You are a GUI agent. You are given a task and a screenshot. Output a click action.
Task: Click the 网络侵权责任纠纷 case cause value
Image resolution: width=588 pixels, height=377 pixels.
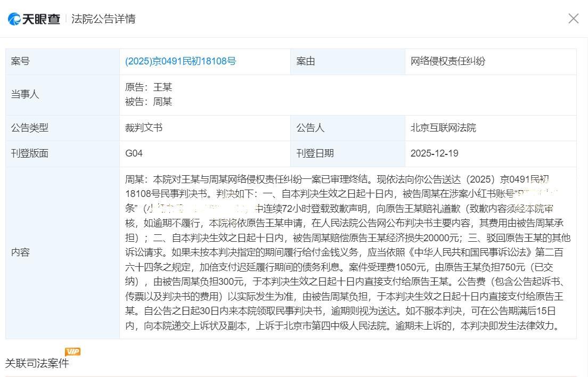(x=447, y=61)
